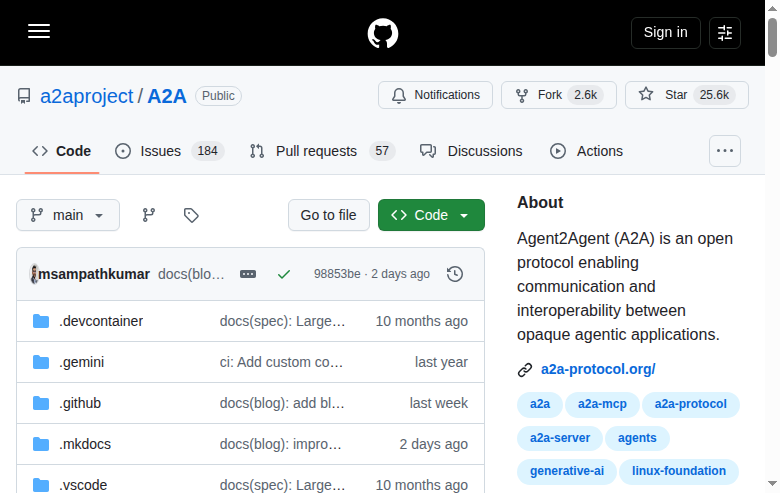View branches via the branch icon

[149, 215]
